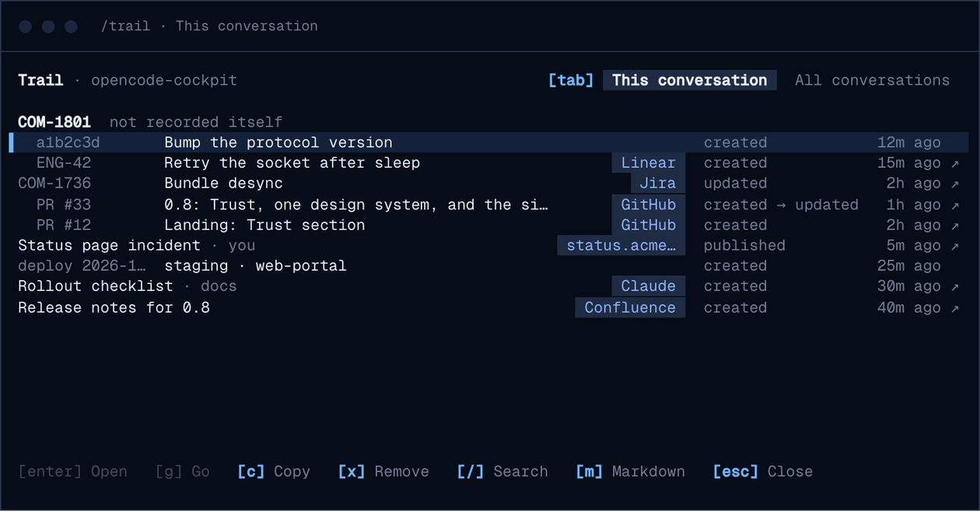Viewport: 980px width, 512px height.
Task: Select the PR #33 row
Action: [x=488, y=205]
